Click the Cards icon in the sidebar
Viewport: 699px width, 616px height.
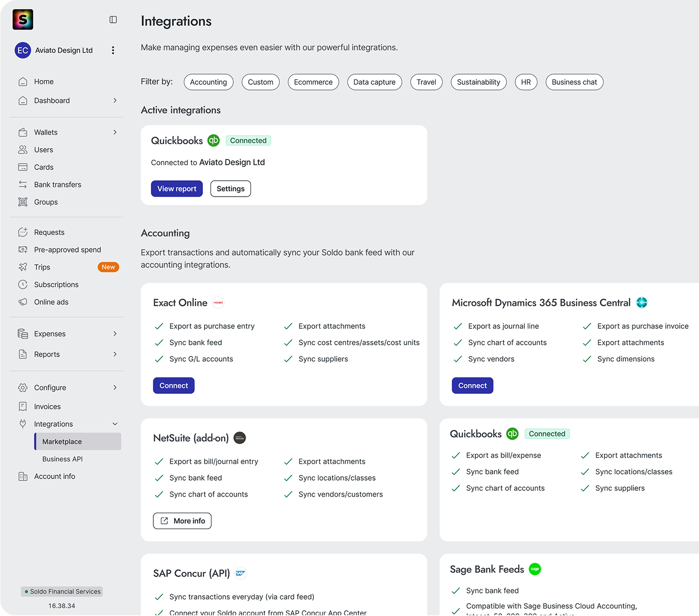23,167
